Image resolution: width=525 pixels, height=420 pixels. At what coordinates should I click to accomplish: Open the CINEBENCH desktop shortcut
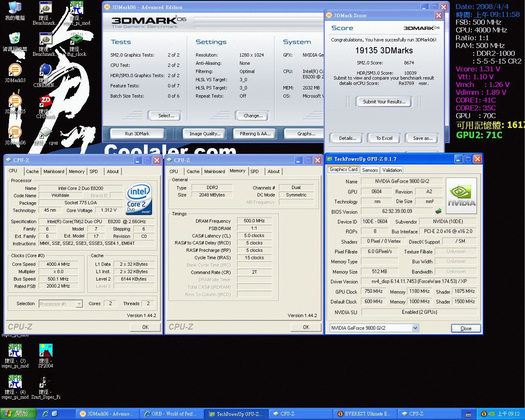[45, 75]
